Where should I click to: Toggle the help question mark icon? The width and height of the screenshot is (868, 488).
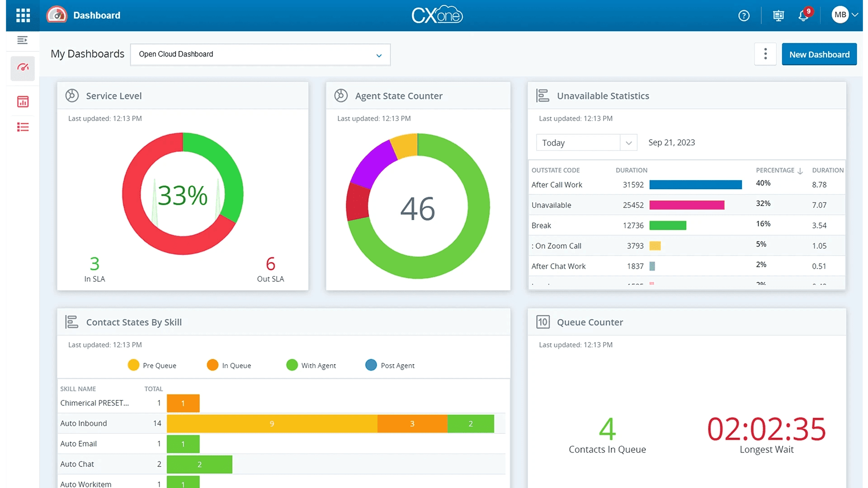tap(744, 15)
